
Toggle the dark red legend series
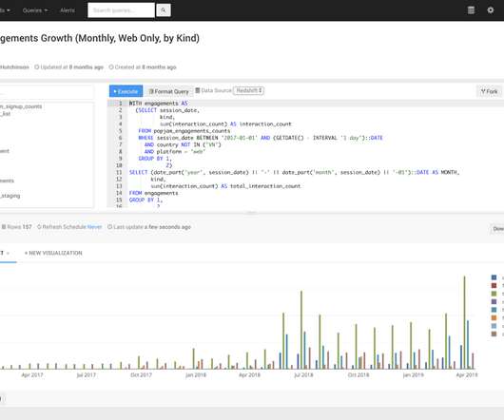(494, 285)
